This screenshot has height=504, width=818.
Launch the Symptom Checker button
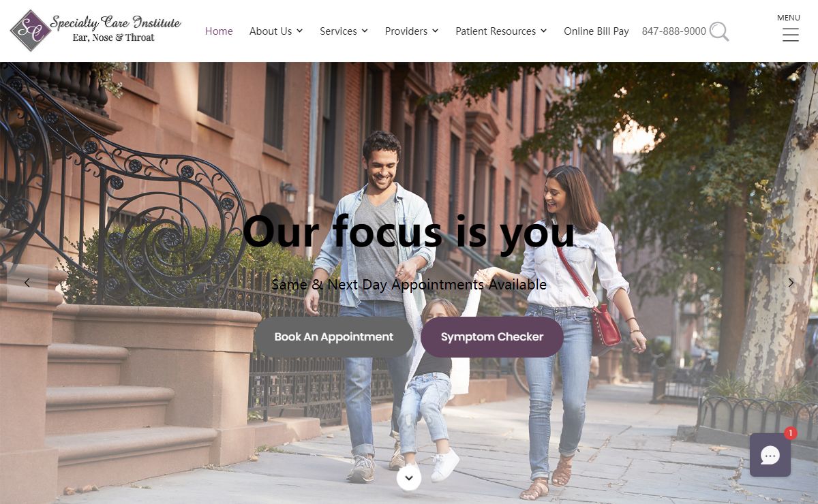pos(492,336)
